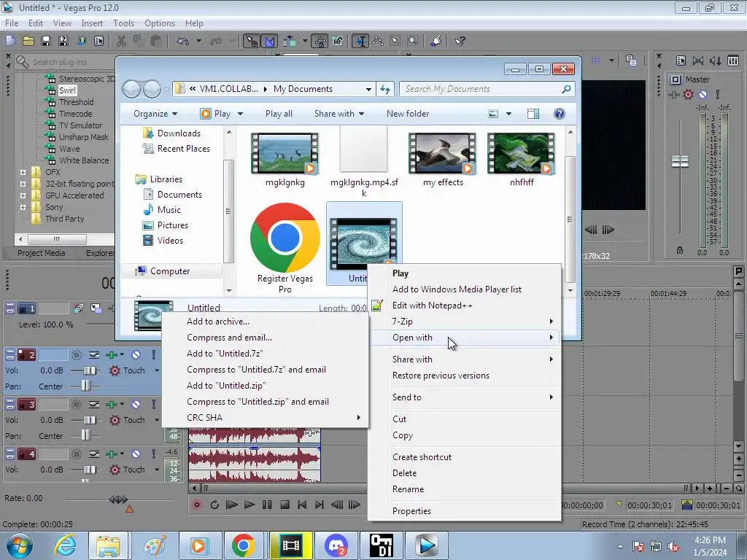Click track 2 Track FX icon
Image resolution: width=747 pixels, height=560 pixels.
(x=112, y=355)
